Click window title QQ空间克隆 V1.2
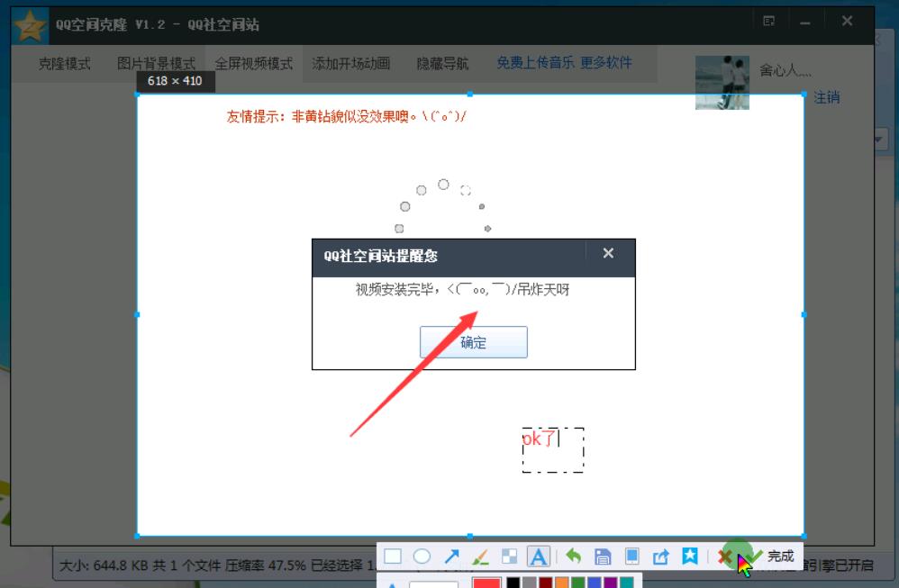899x588 pixels. (x=110, y=24)
